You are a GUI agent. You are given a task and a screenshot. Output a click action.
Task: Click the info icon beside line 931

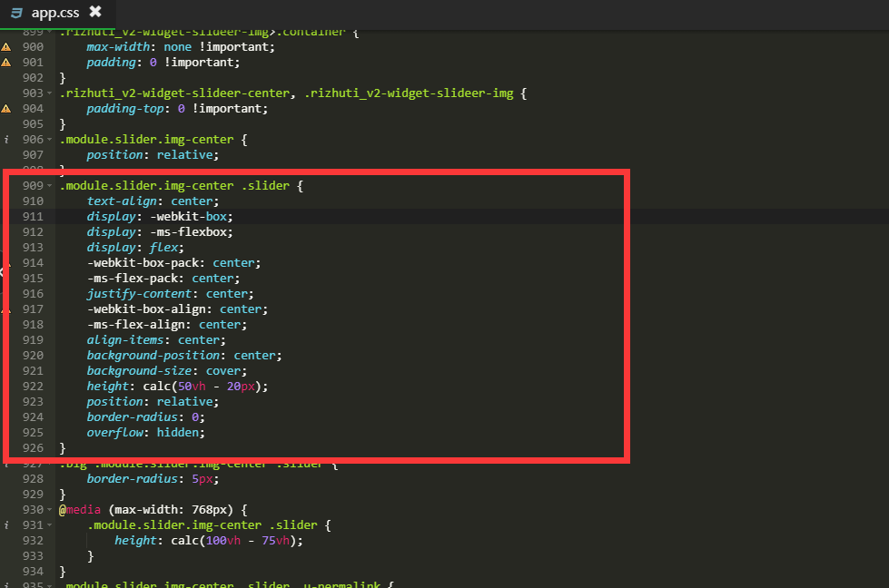[6, 525]
